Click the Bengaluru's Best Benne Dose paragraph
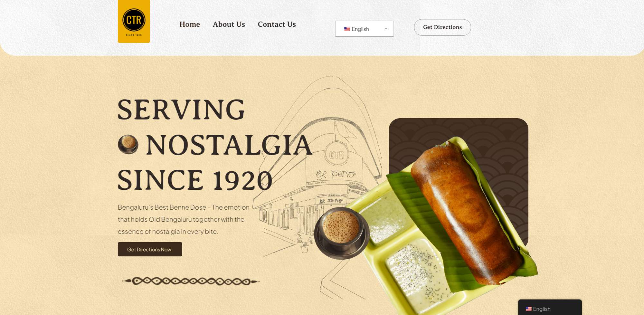 point(184,219)
